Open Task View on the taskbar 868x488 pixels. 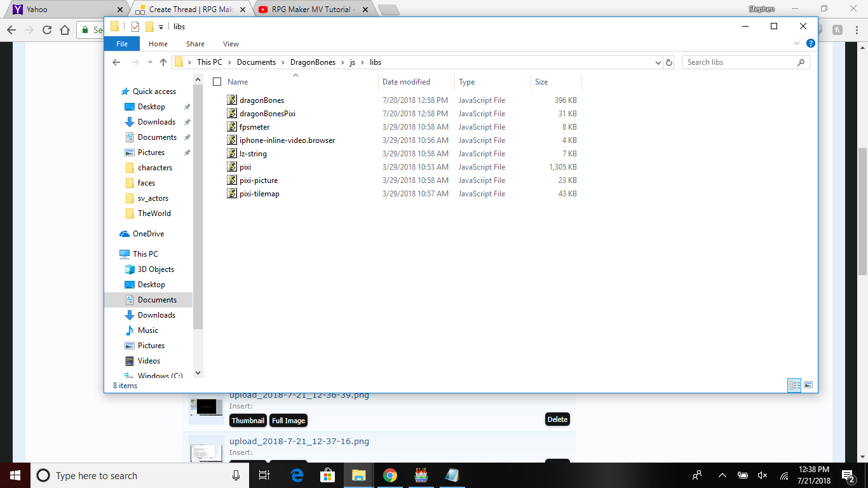click(264, 475)
